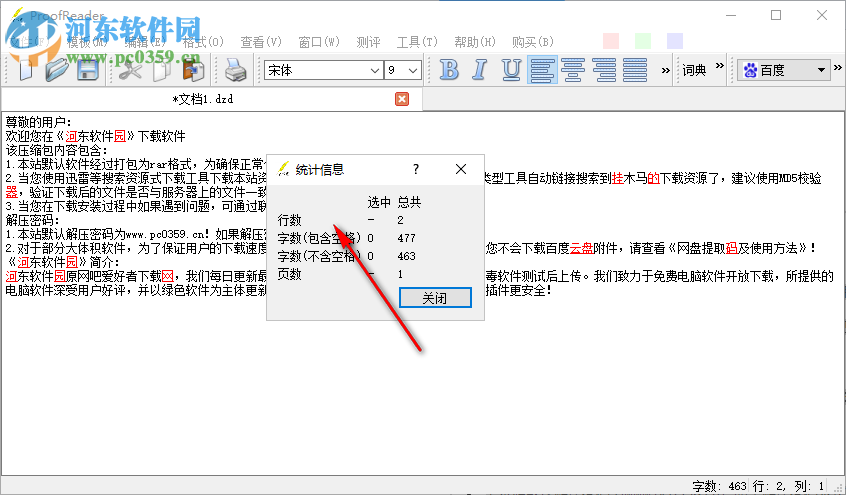Expand the overflow chevron next to 词典
The image size is (846, 495).
(x=720, y=65)
